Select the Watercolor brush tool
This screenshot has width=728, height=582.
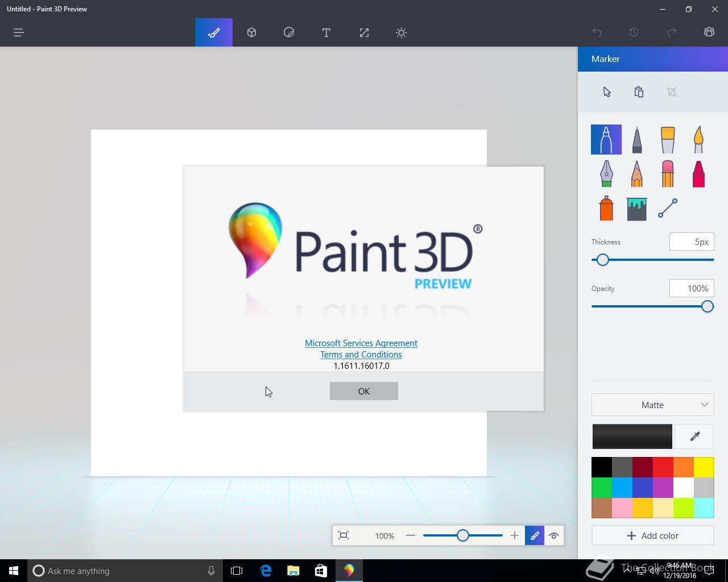[698, 139]
